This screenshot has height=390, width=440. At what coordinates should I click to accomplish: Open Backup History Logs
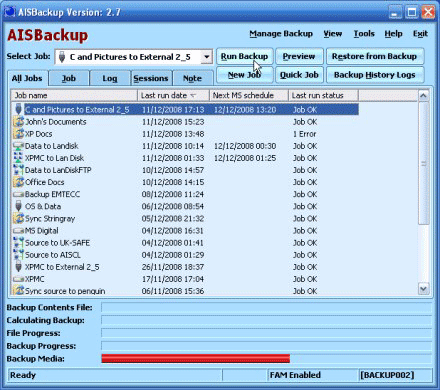point(375,75)
